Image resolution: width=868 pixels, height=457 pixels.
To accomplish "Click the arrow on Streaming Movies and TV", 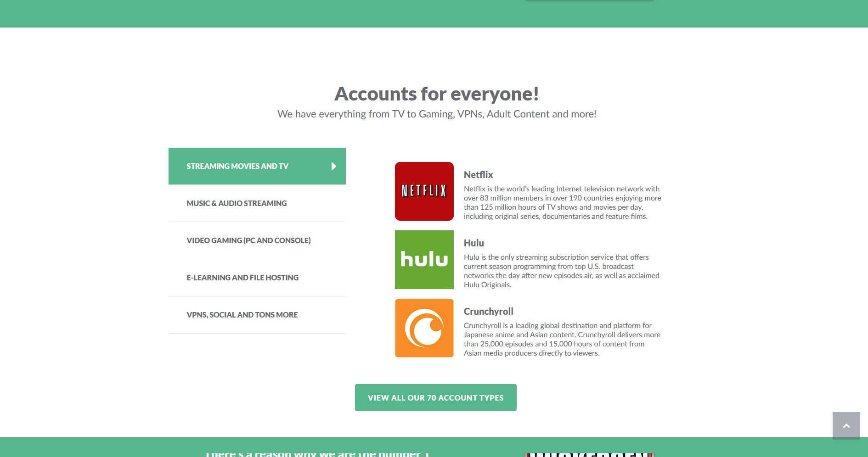I will point(334,166).
